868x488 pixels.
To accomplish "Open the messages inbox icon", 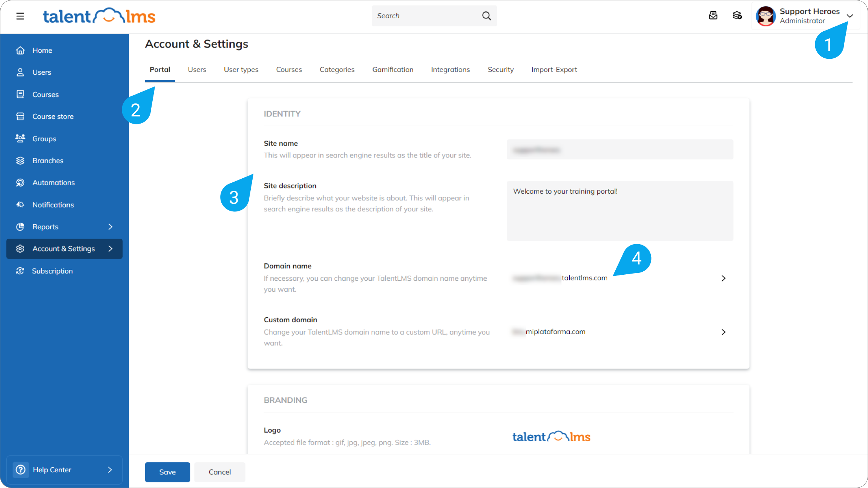I will tap(713, 15).
